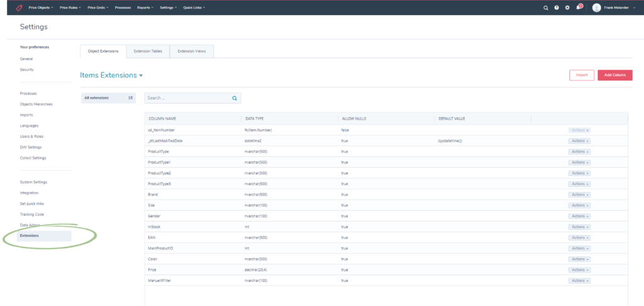Image resolution: width=644 pixels, height=306 pixels.
Task: Open the Price Objects menu
Action: (41, 8)
